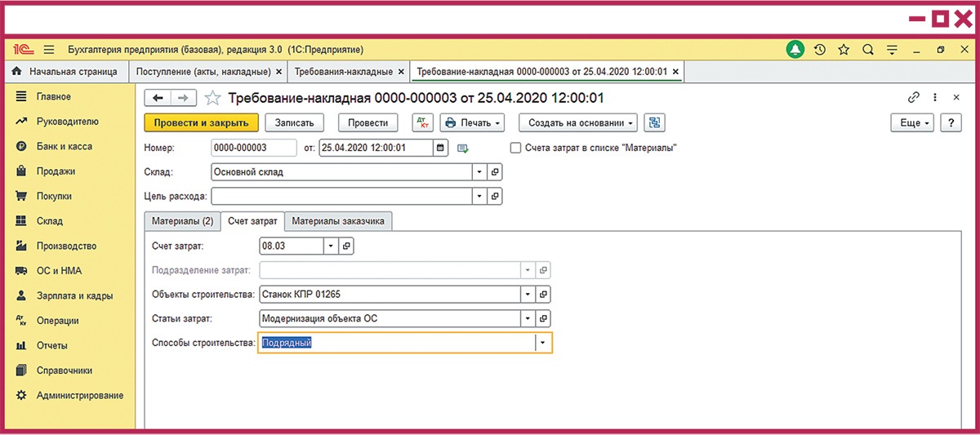Open Зарплата и кадры section in sidebar
The height and width of the screenshot is (435, 980).
(x=74, y=296)
